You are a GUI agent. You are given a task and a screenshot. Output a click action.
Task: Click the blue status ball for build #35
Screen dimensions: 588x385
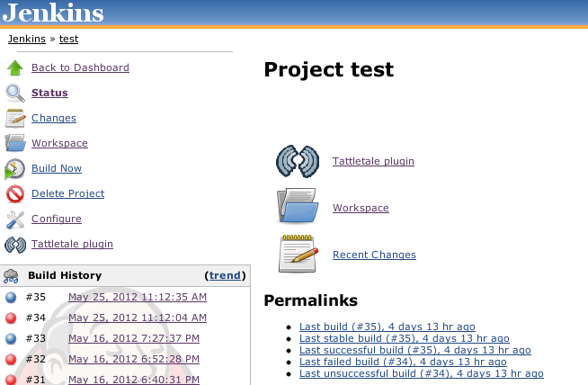[11, 297]
